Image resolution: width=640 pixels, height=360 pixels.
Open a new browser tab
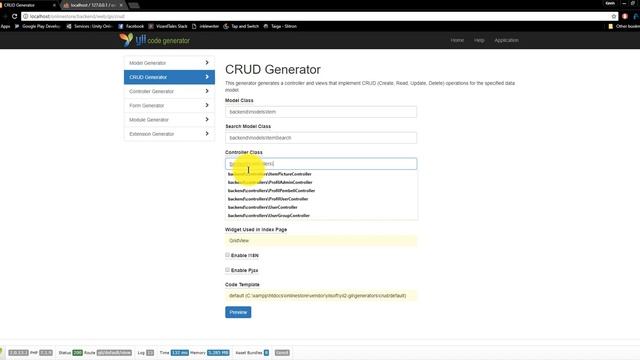pos(133,5)
